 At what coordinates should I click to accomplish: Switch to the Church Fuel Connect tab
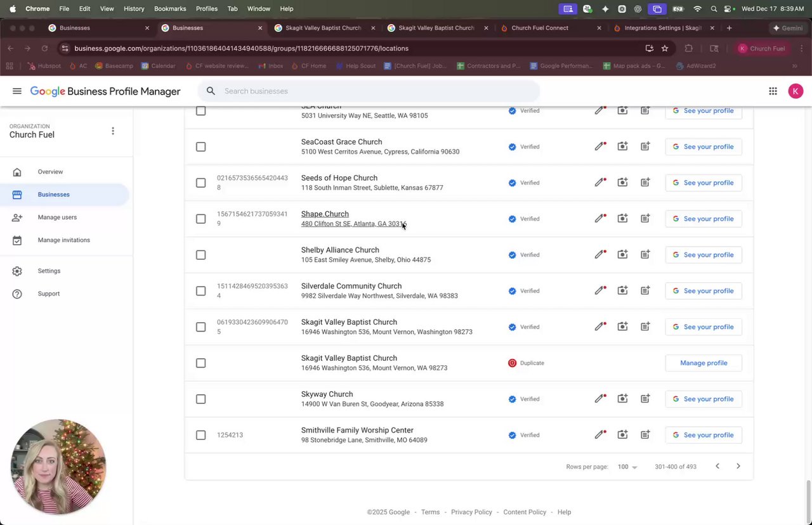539,28
